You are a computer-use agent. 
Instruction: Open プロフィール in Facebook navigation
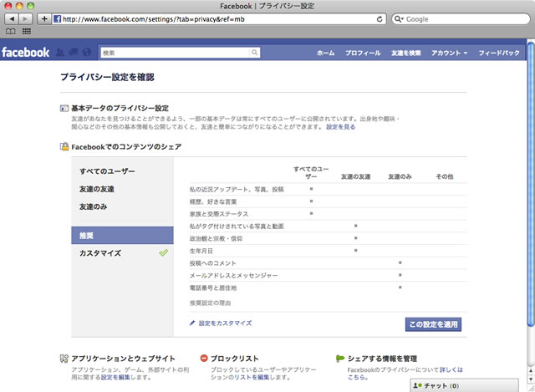pyautogui.click(x=363, y=53)
